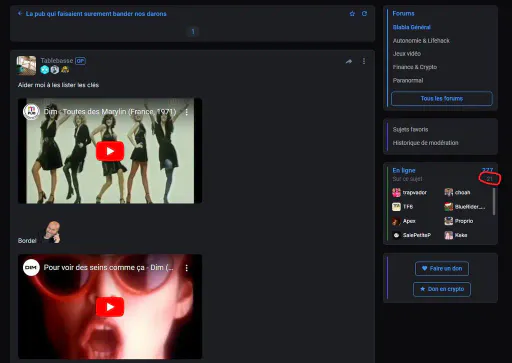Open DIM channel logo on second video
Image resolution: width=512 pixels, height=363 pixels.
31,267
